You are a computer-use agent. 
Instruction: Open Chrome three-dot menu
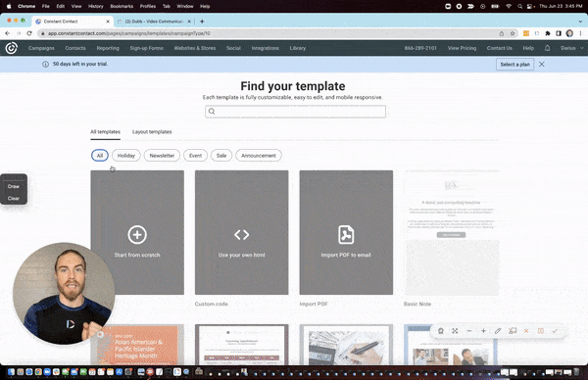580,33
